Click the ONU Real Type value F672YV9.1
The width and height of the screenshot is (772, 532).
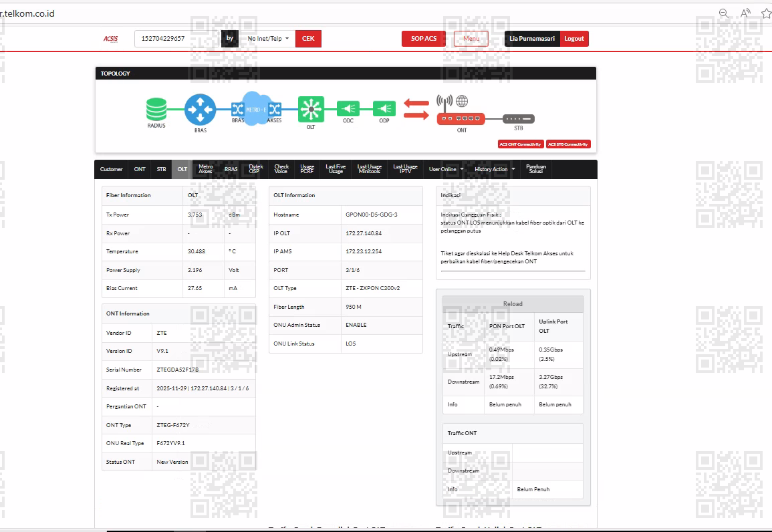coord(171,443)
